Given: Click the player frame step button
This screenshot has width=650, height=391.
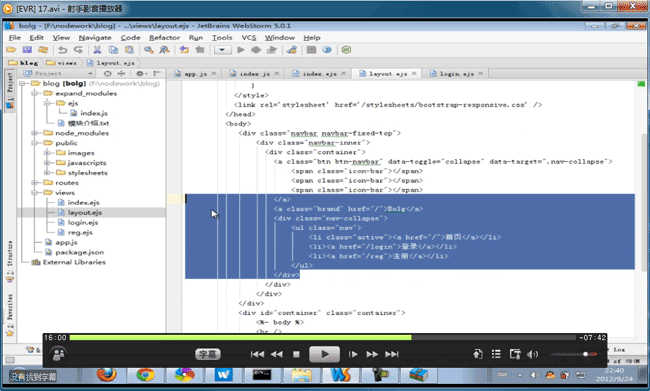Looking at the screenshot, I should click(353, 354).
